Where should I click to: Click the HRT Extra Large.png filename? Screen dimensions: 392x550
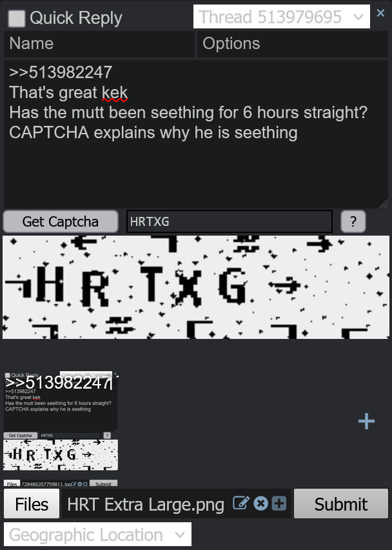[x=146, y=504]
